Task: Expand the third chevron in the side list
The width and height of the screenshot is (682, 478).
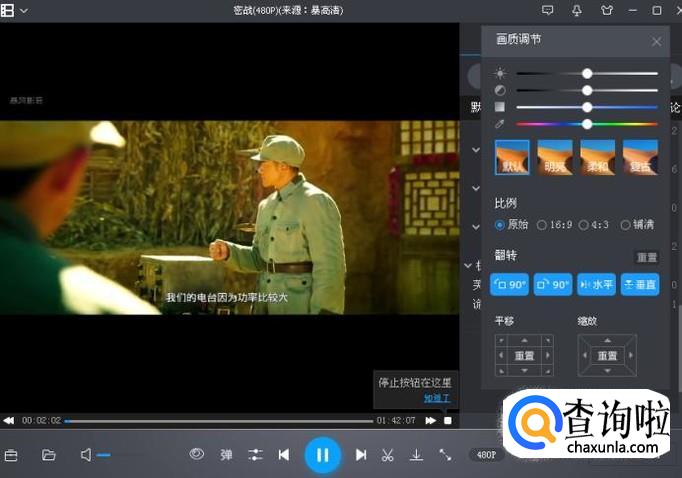Action: [476, 227]
